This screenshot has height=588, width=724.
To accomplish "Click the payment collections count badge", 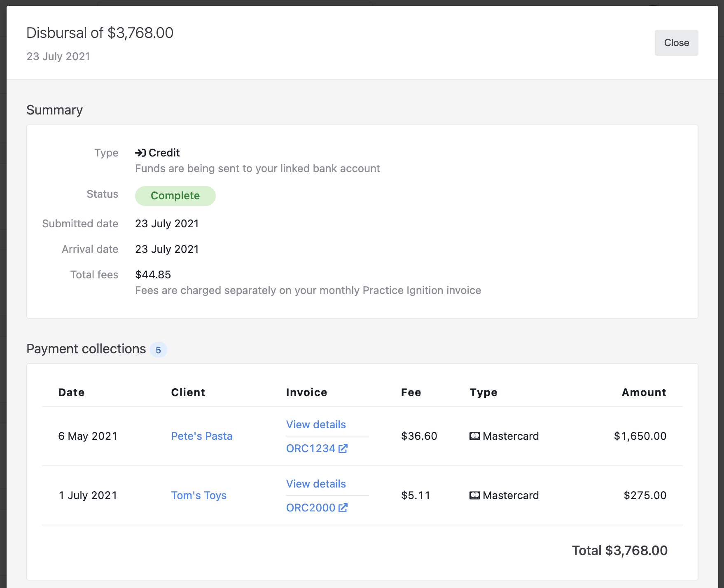I will (x=158, y=350).
